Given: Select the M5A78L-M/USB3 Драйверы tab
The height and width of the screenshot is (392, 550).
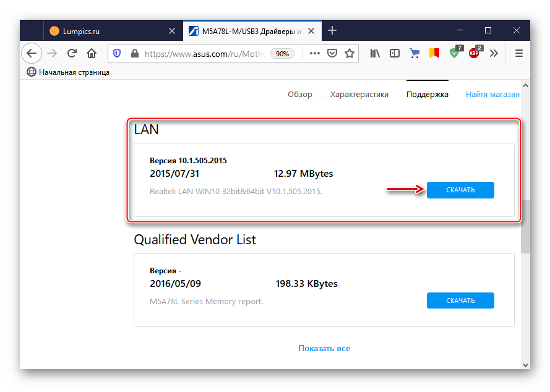Looking at the screenshot, I should 252,31.
